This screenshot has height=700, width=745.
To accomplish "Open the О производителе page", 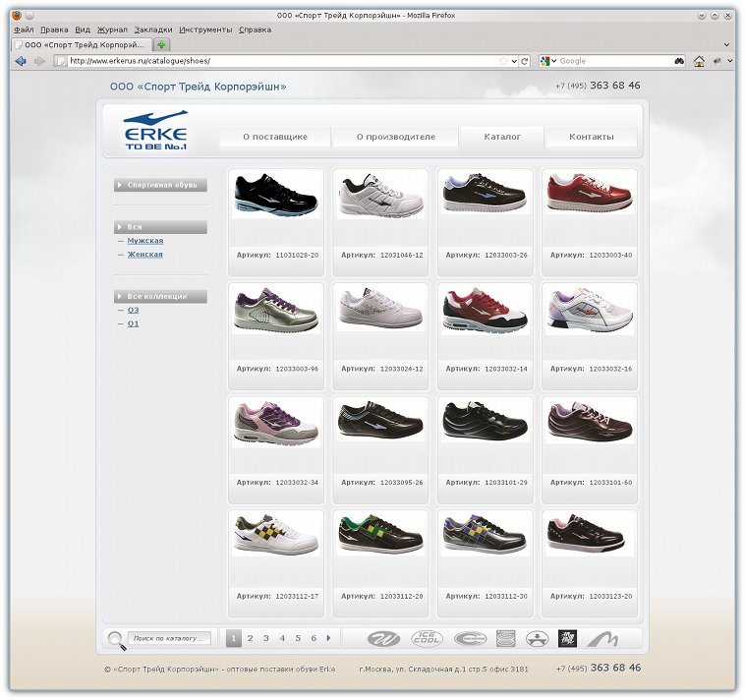I will 396,137.
